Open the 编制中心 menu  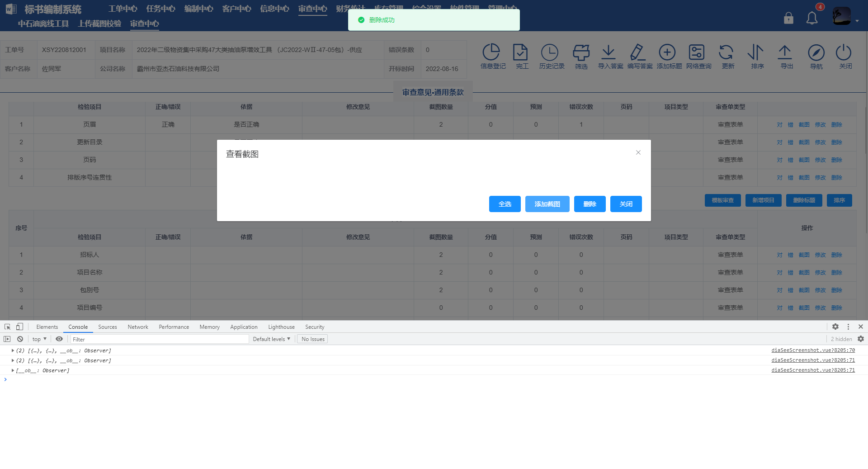[x=199, y=9]
